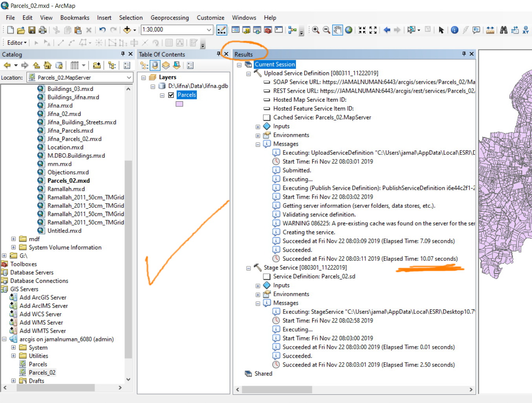Viewport: 532px width, 403px height.
Task: Select the Zoom In tool
Action: 316,30
